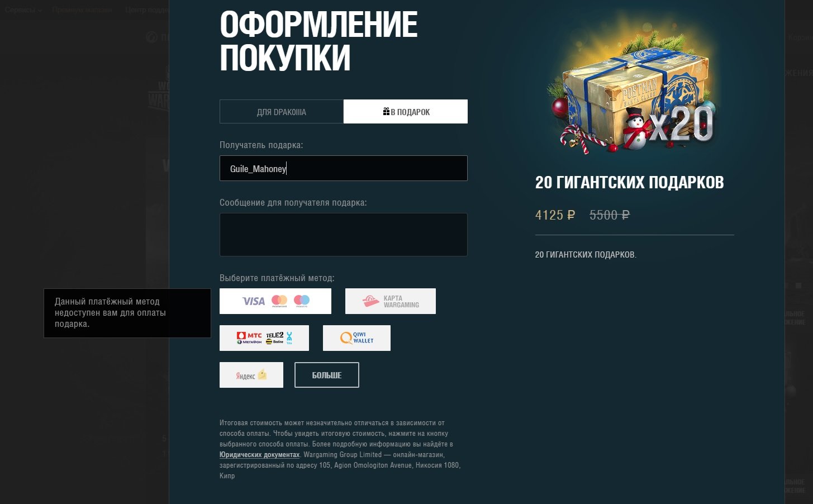
Task: Click the MTC operator logo
Action: click(x=249, y=335)
